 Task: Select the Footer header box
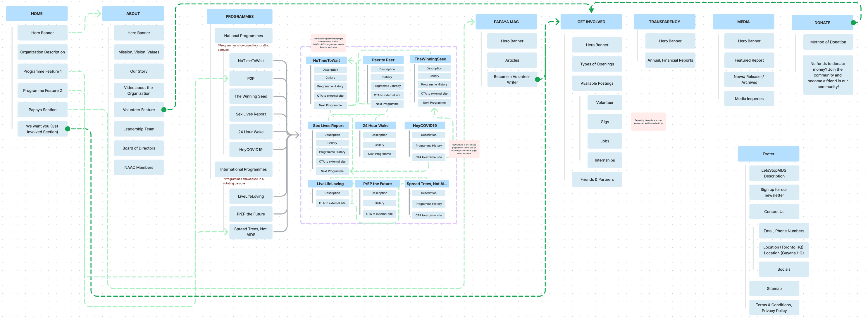click(x=768, y=154)
